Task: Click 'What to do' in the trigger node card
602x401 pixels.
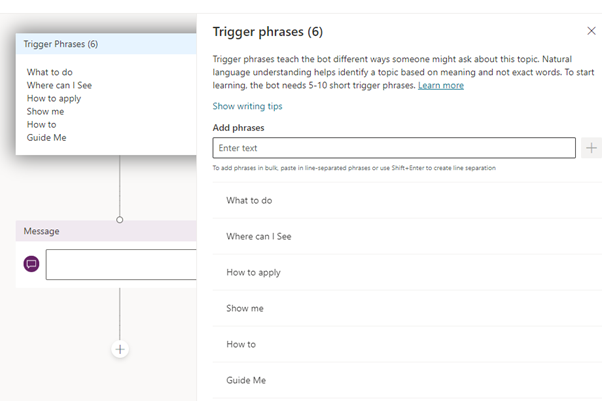Action: click(50, 72)
